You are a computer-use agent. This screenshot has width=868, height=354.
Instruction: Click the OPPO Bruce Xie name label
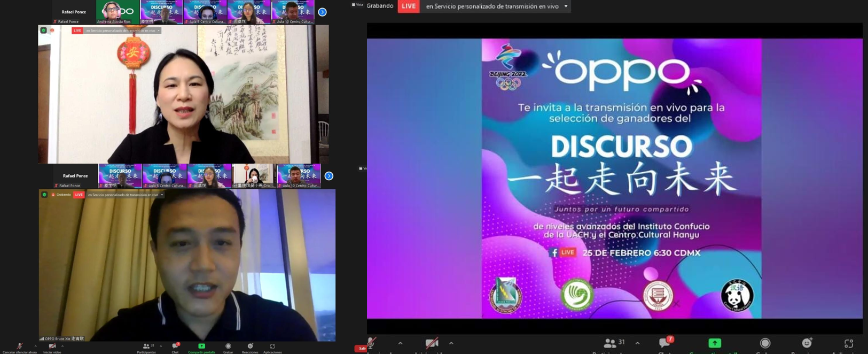click(65, 338)
